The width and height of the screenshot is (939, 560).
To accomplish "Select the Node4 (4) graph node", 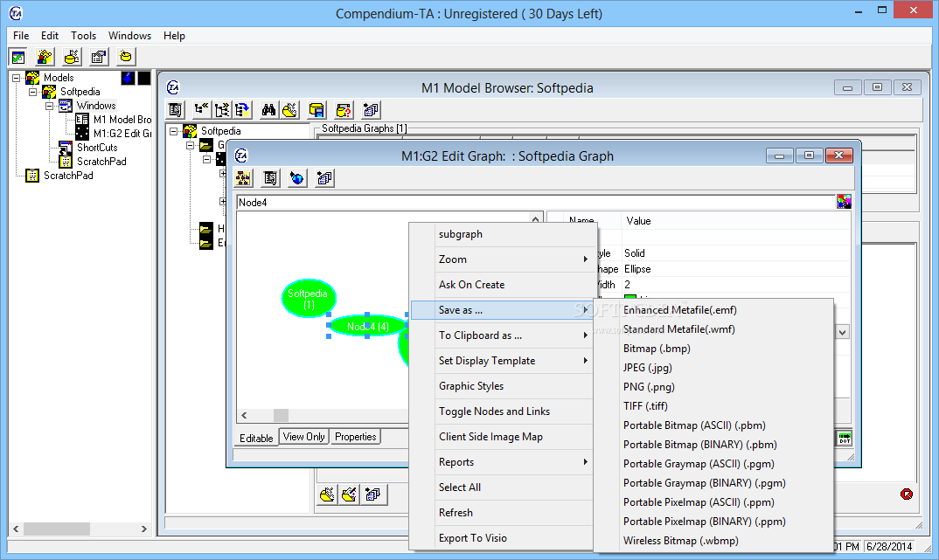I will 368,327.
